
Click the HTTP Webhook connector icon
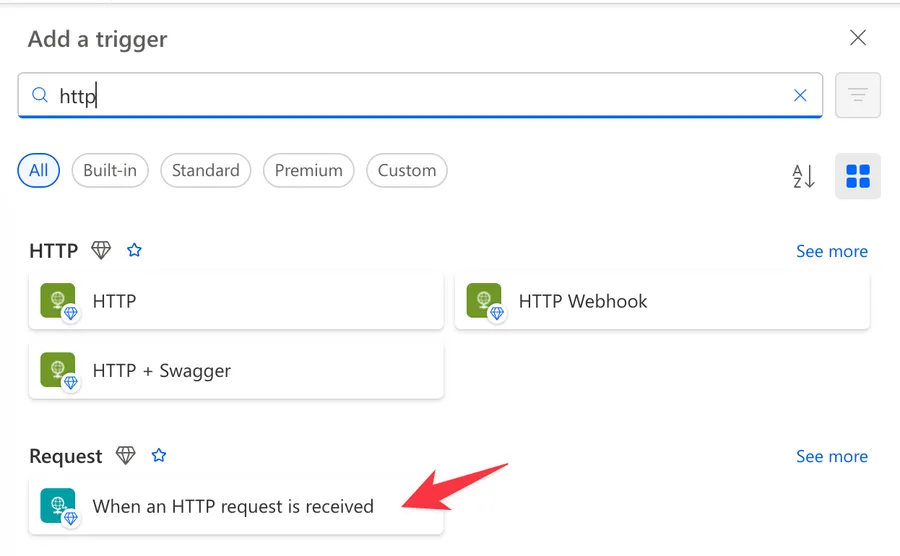click(x=484, y=301)
